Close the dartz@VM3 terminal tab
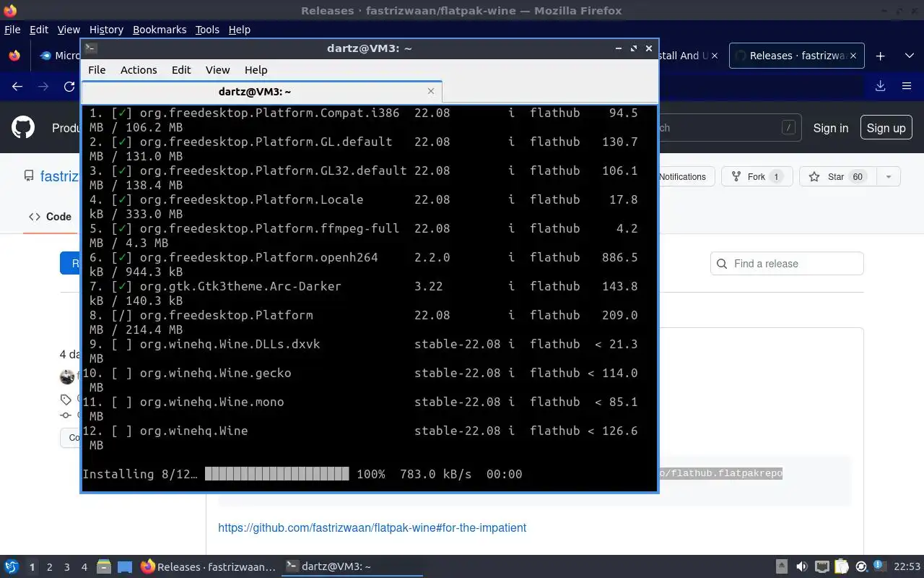This screenshot has height=578, width=924. pyautogui.click(x=431, y=91)
